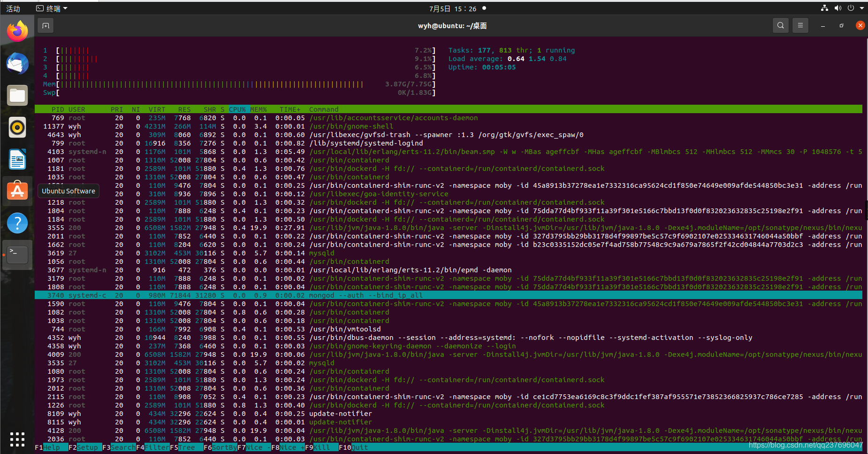Click F3 Search in htop footer
868x454 pixels.
[x=119, y=447]
